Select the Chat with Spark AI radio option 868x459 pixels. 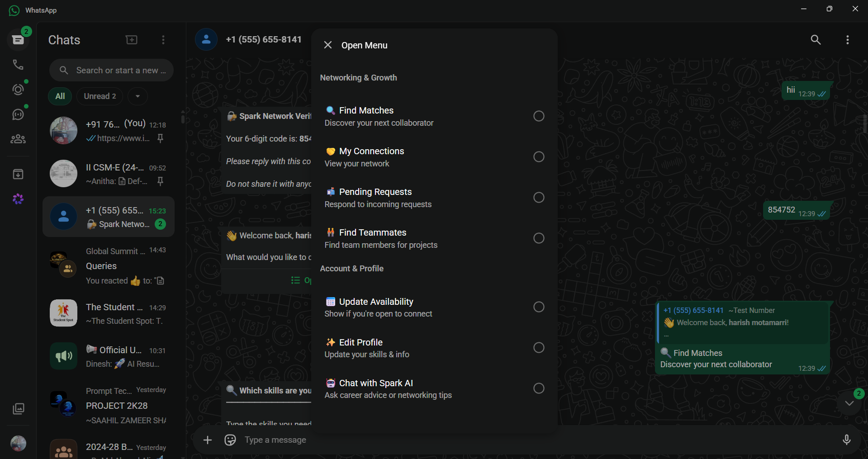point(539,388)
